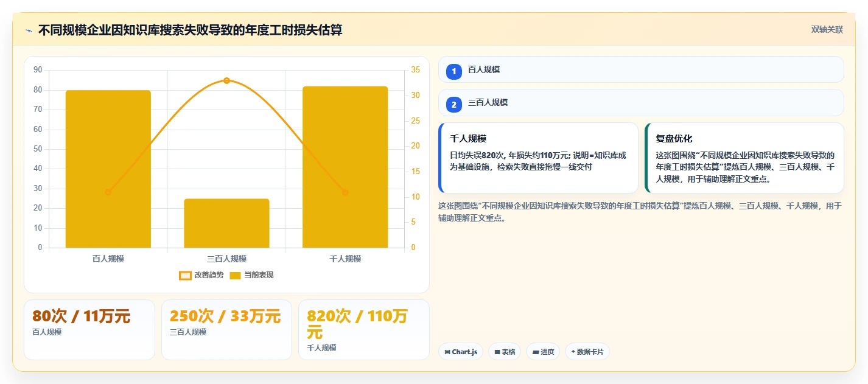Toggle the 当前表现 legend swatch
This screenshot has width=868, height=384.
pyautogui.click(x=236, y=275)
